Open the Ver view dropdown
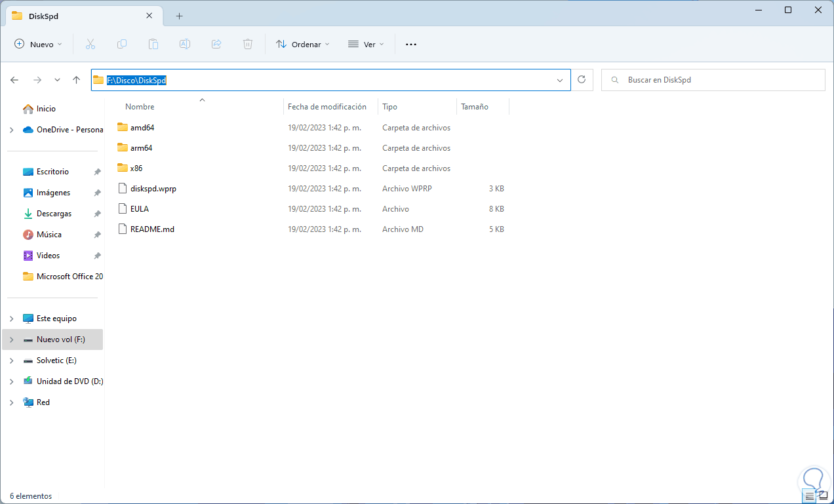 (x=365, y=45)
